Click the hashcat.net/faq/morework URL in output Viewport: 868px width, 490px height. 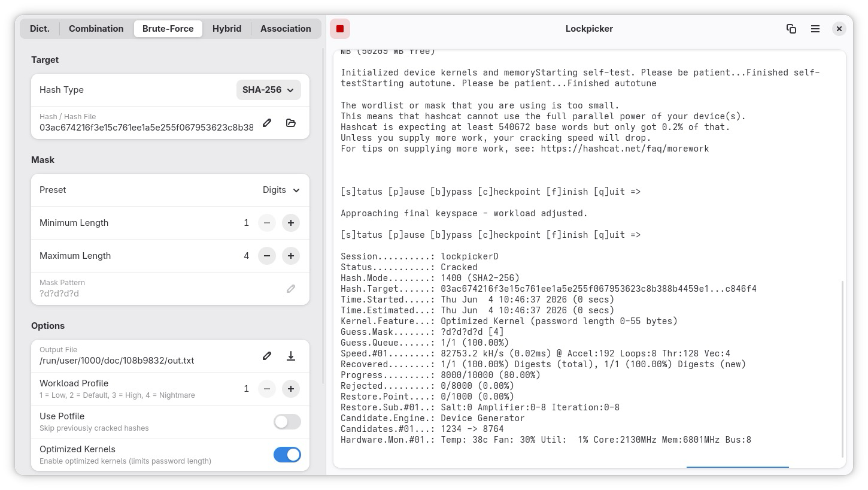pyautogui.click(x=624, y=149)
